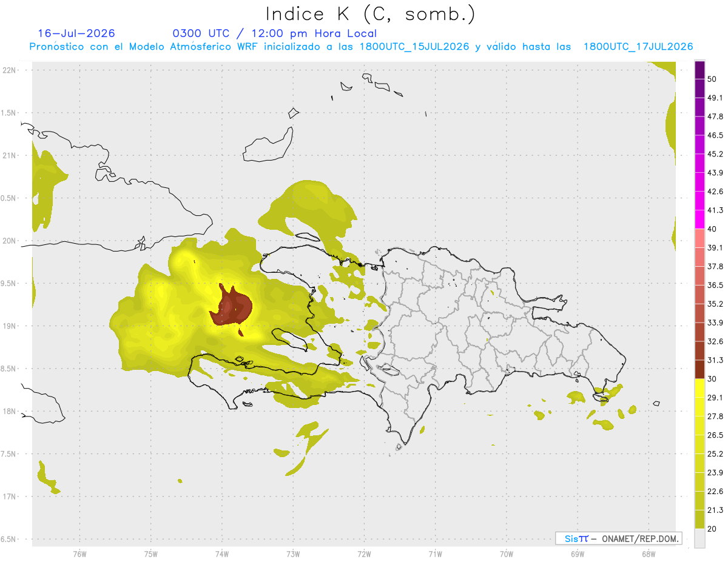This screenshot has height=562, width=728.
Task: Click the "21N" latitude label
Action: 9,155
